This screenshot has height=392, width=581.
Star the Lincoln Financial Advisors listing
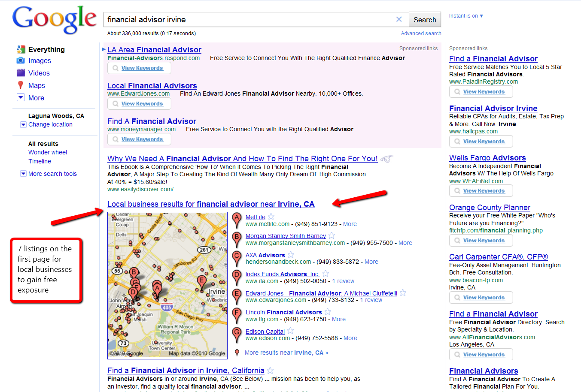[x=328, y=312]
